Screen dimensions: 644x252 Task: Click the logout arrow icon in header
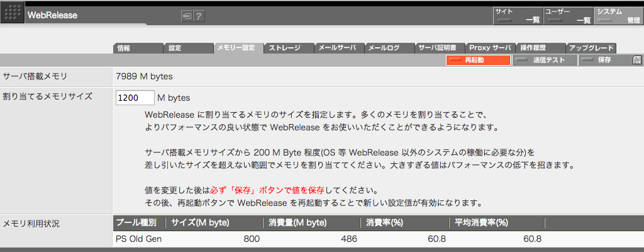(187, 16)
